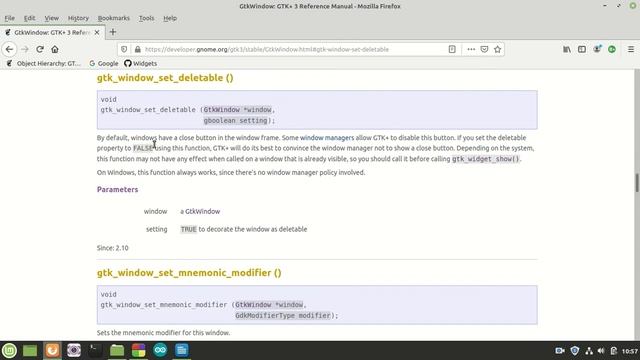Save page to Pocket
The image size is (640, 360).
pos(484,49)
